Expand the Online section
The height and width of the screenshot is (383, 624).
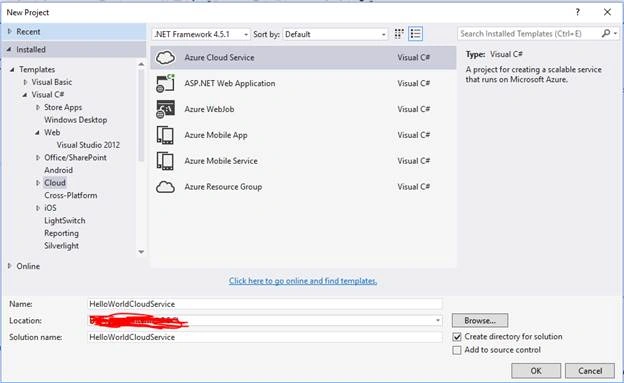[10, 266]
